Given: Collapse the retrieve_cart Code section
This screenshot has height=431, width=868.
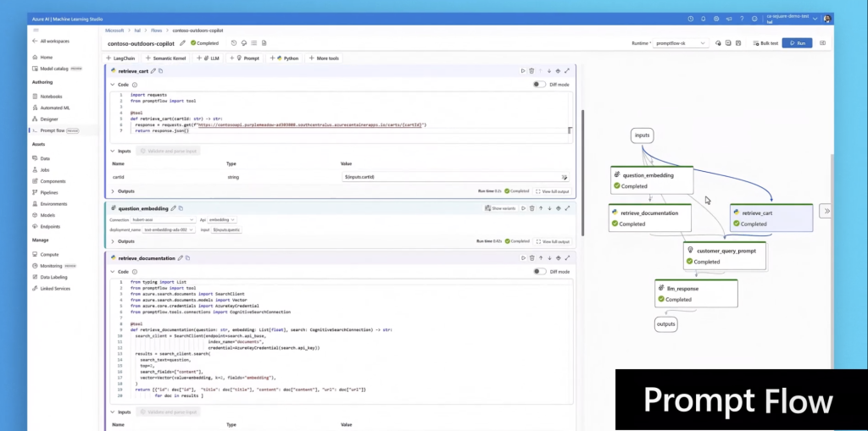Looking at the screenshot, I should pyautogui.click(x=113, y=85).
